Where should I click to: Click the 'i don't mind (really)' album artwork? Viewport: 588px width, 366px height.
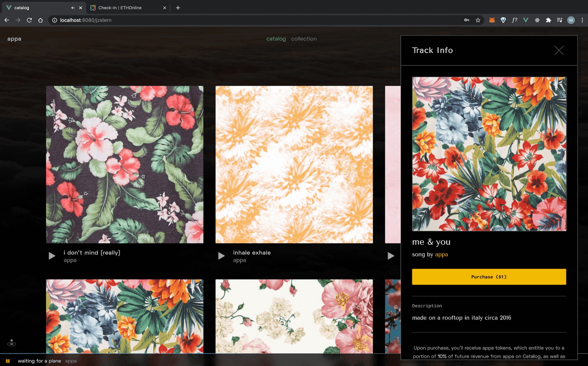[125, 164]
